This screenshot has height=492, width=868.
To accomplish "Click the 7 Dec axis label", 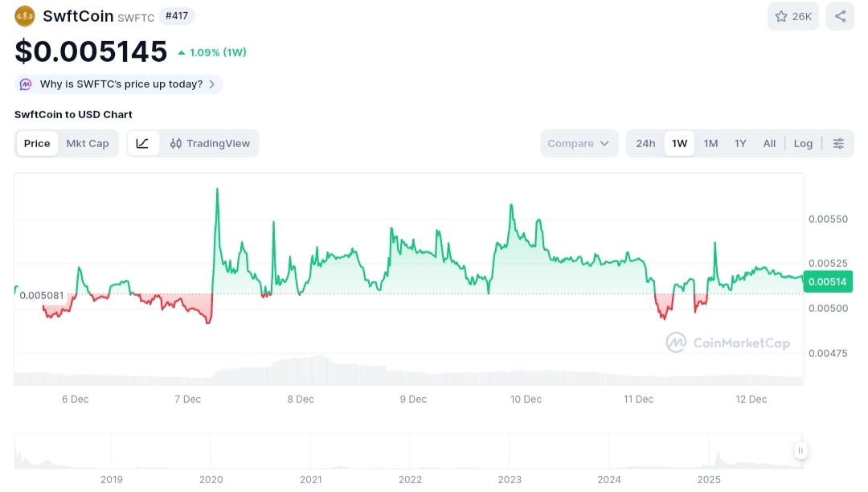I will [187, 399].
